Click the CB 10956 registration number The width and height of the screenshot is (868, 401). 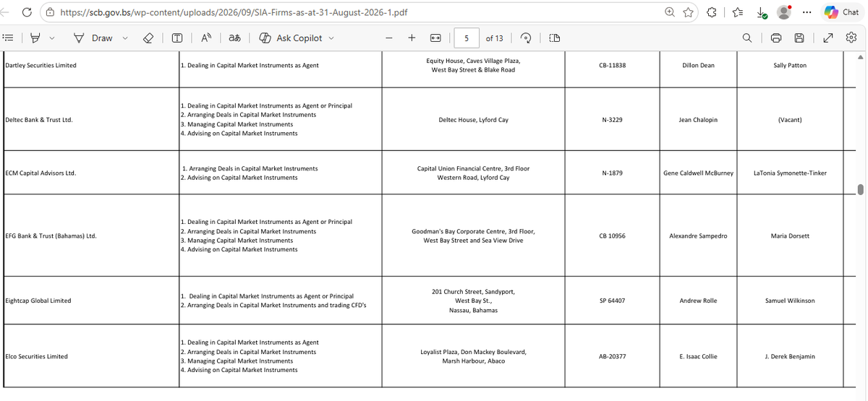pos(613,236)
